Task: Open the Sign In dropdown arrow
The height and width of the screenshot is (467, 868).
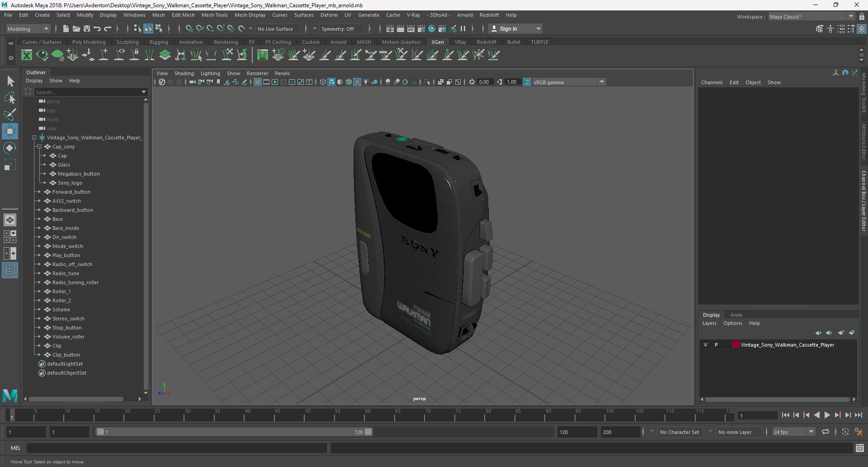Action: tap(538, 29)
